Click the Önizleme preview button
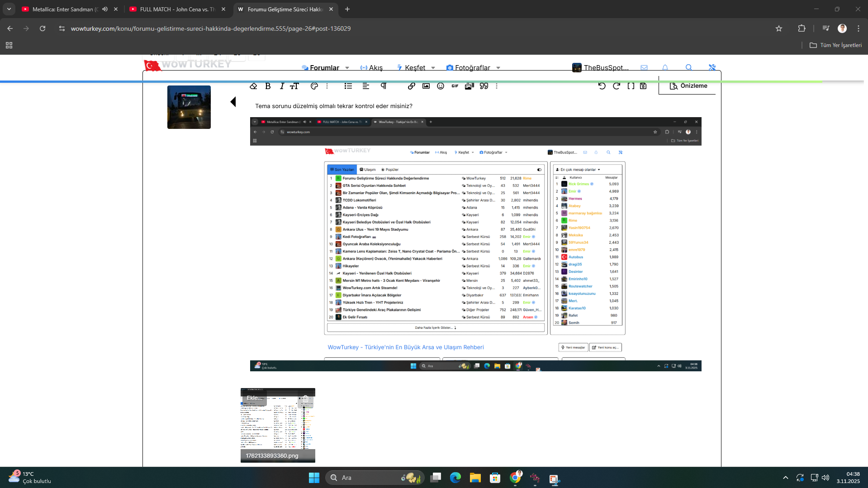Image resolution: width=868 pixels, height=488 pixels. [688, 86]
